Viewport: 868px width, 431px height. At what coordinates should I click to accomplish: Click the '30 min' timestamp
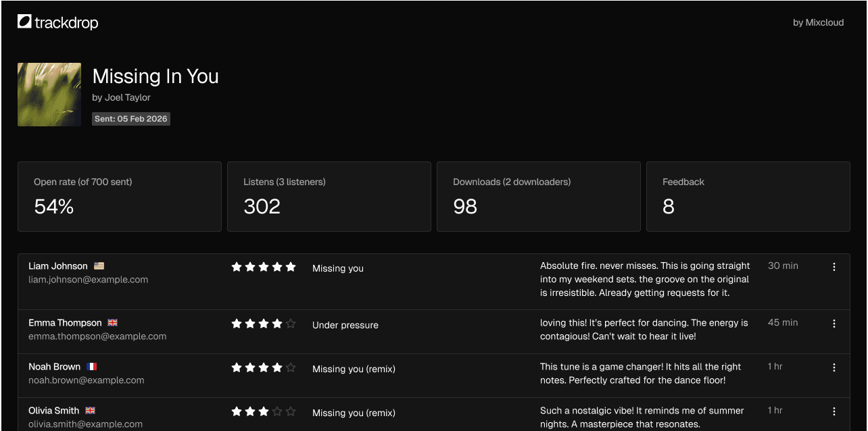783,266
